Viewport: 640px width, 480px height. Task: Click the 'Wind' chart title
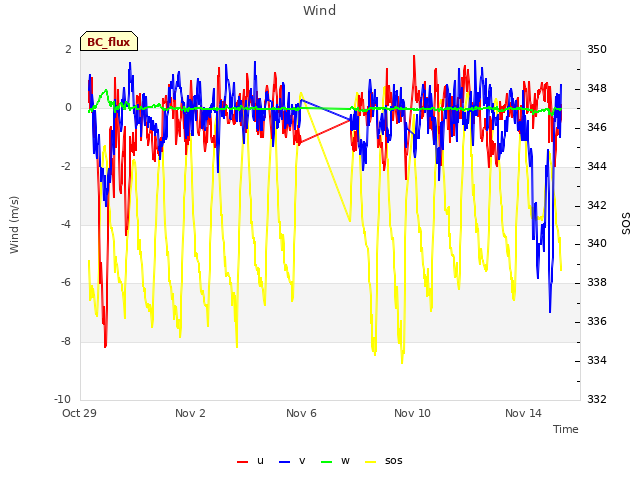click(x=320, y=10)
